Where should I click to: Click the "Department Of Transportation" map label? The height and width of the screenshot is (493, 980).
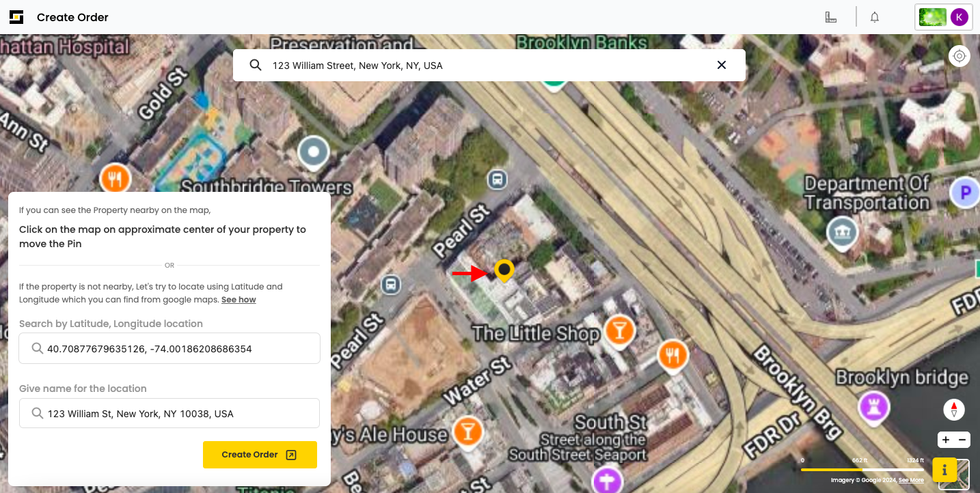click(x=867, y=193)
